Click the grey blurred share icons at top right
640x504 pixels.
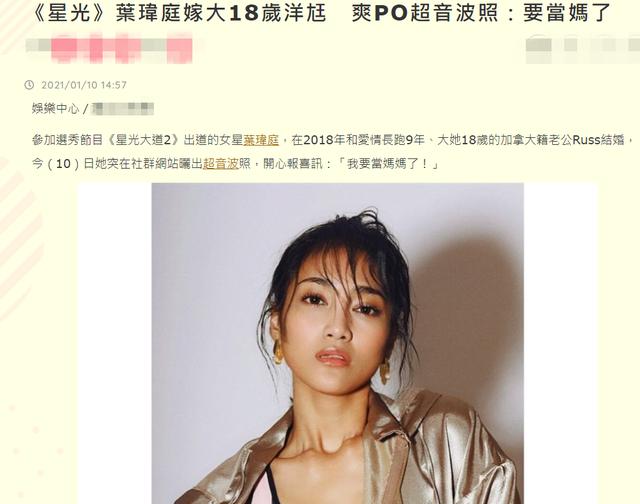[x=583, y=49]
